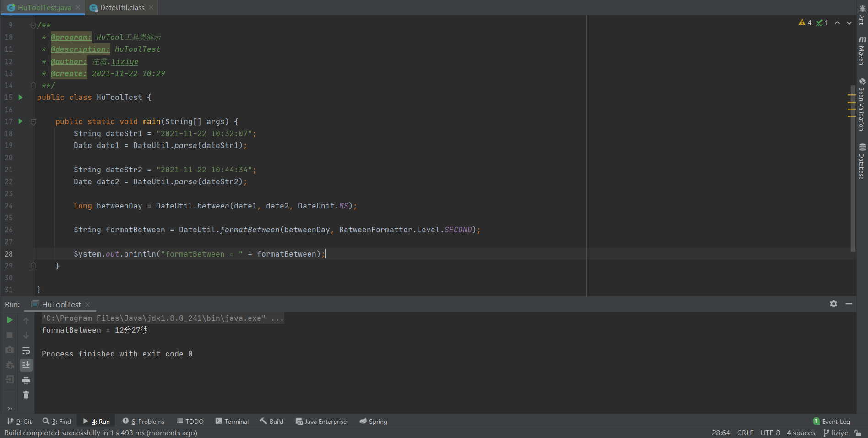
Task: Expand hidden Run toolbar items chevron
Action: pyautogui.click(x=10, y=409)
